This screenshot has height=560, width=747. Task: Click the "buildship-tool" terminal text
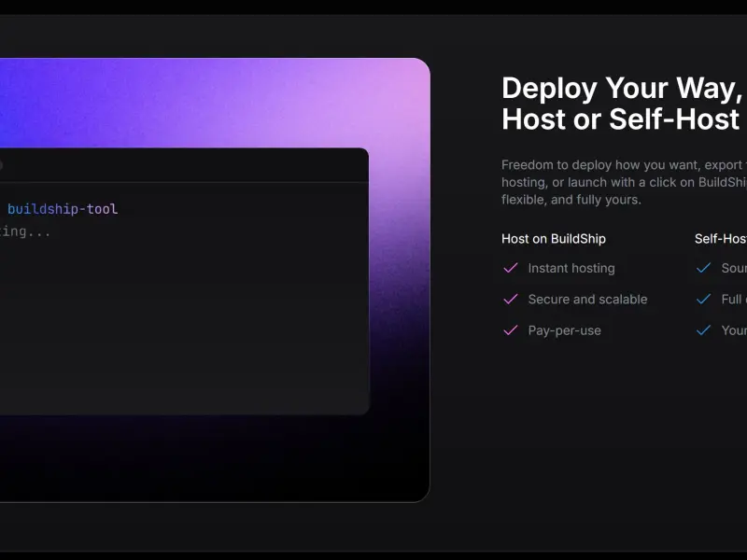[63, 209]
